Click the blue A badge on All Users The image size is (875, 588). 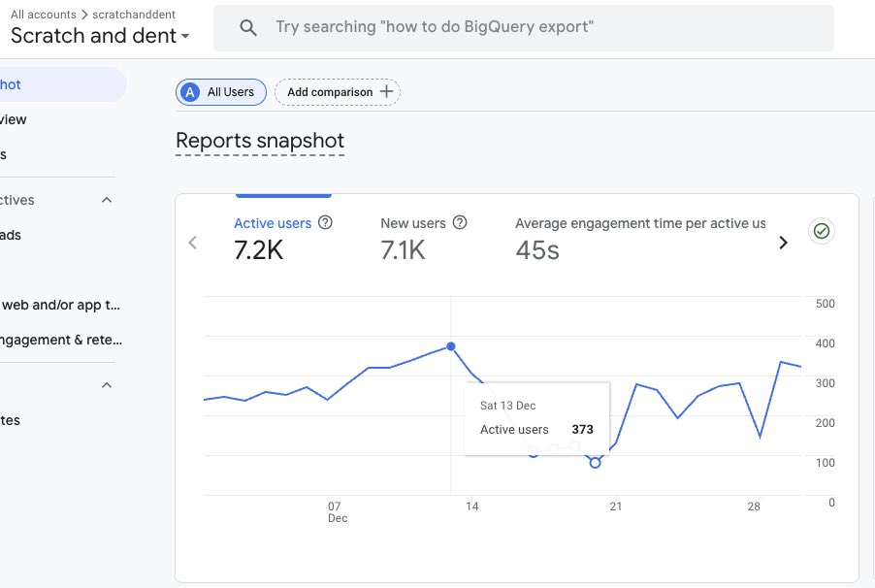[190, 92]
